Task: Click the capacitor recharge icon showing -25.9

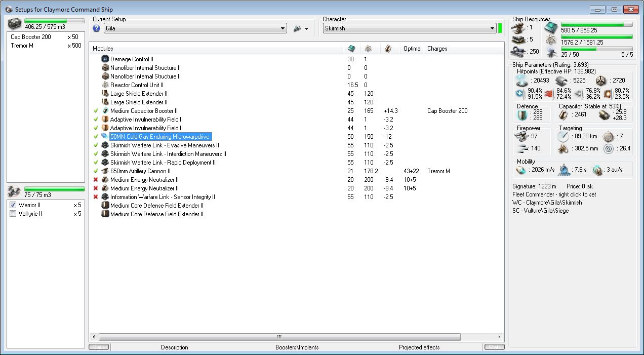Action: pyautogui.click(x=603, y=115)
